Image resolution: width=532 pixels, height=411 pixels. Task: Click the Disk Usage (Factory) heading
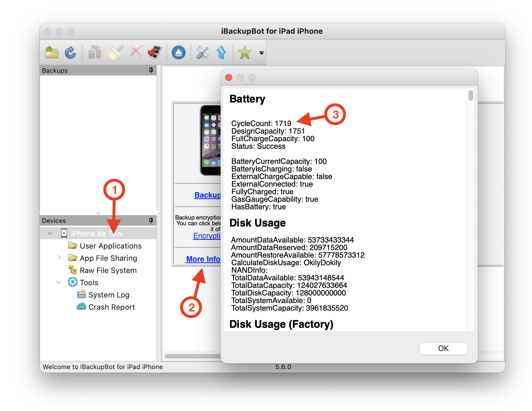coord(281,324)
